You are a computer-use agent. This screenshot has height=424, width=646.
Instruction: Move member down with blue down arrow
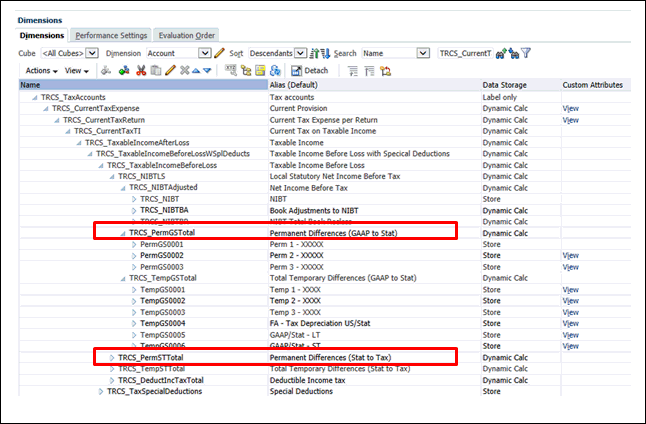(207, 71)
